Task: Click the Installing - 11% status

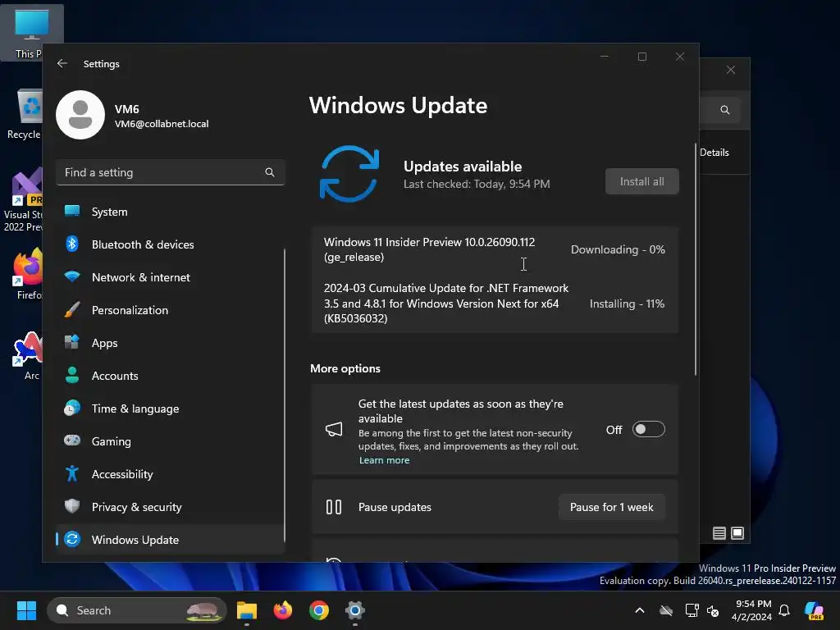Action: [627, 304]
